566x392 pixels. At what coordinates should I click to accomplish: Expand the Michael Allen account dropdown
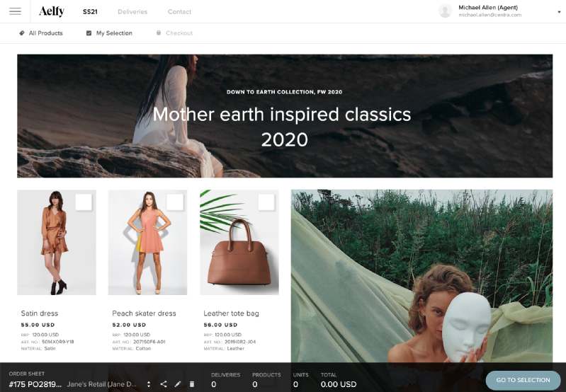coord(559,12)
